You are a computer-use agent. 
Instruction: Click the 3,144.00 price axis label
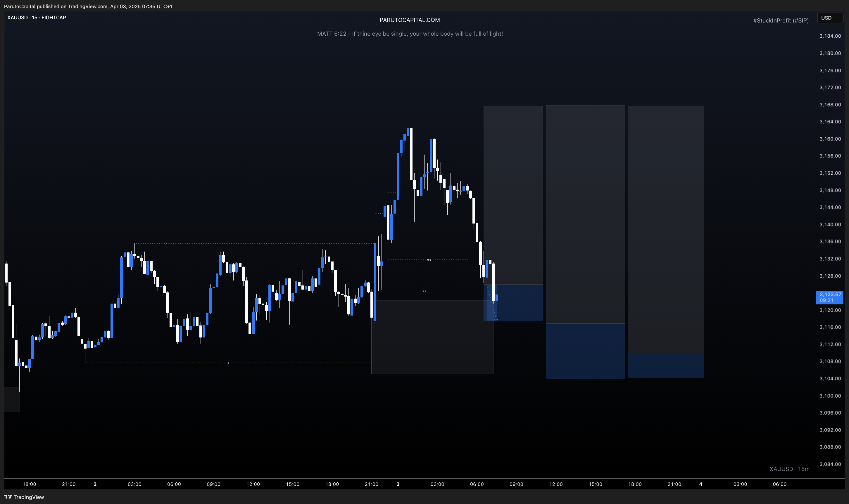click(830, 207)
